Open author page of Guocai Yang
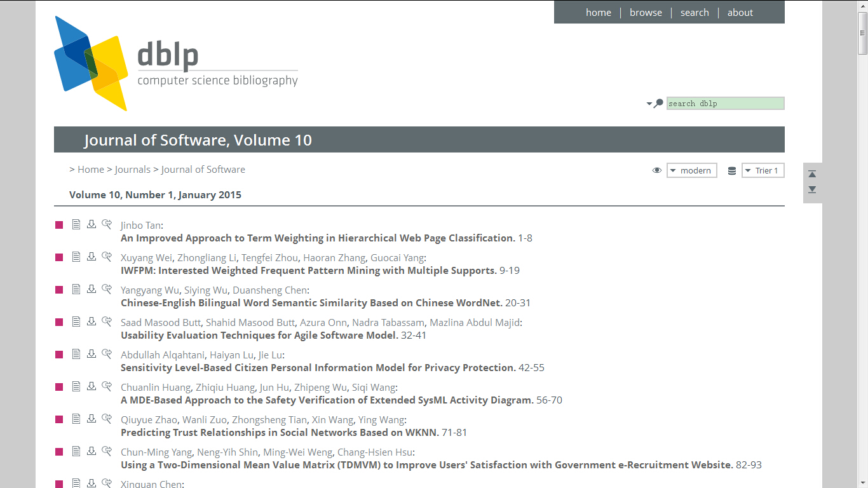Viewport: 868px width, 488px height. coord(397,258)
